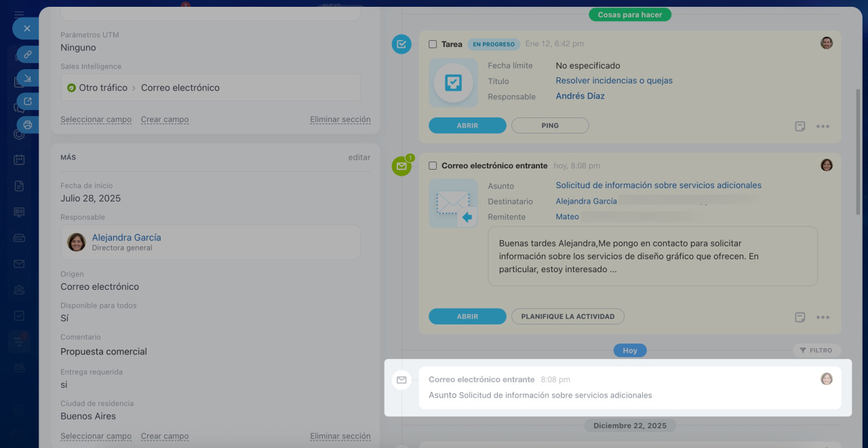Viewport: 868px width, 448px height.
Task: Open Alejandra García responsible profile link
Action: 126,238
